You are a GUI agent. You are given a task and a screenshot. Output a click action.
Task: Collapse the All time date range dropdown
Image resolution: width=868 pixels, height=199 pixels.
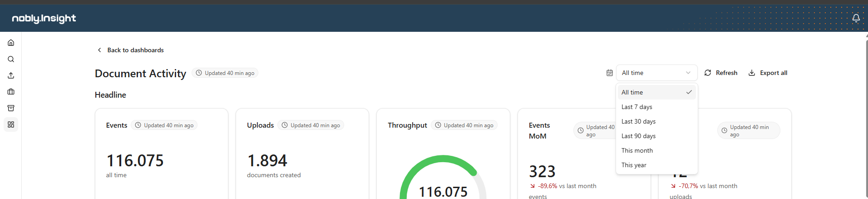pos(656,73)
